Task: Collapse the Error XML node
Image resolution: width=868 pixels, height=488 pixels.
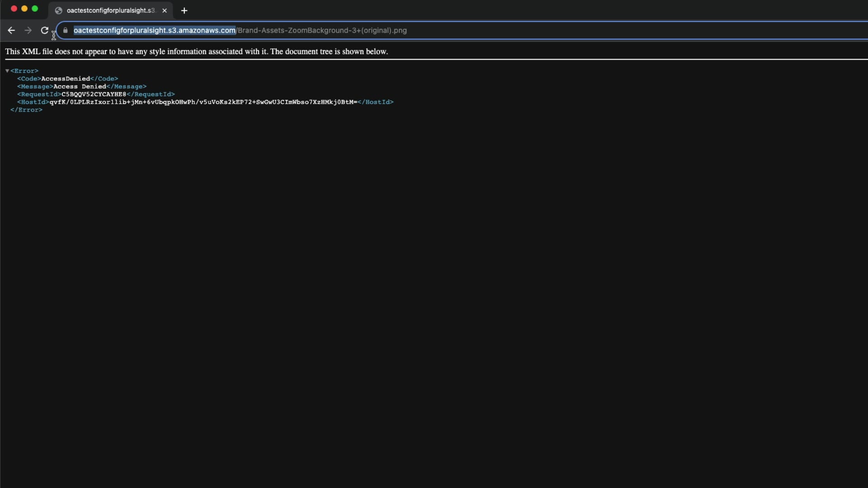Action: 7,71
